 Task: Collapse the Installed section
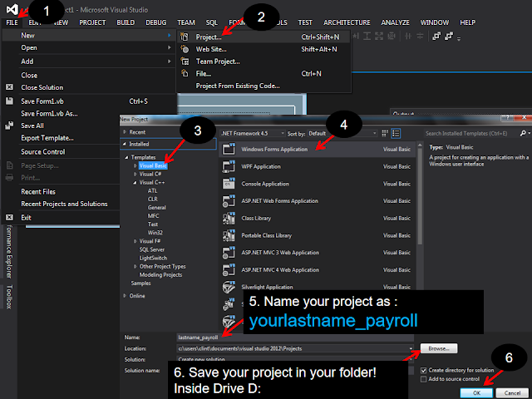[x=125, y=144]
